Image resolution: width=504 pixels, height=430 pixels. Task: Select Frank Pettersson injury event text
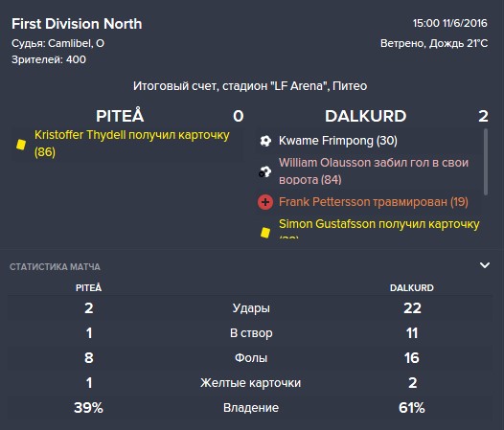click(374, 202)
